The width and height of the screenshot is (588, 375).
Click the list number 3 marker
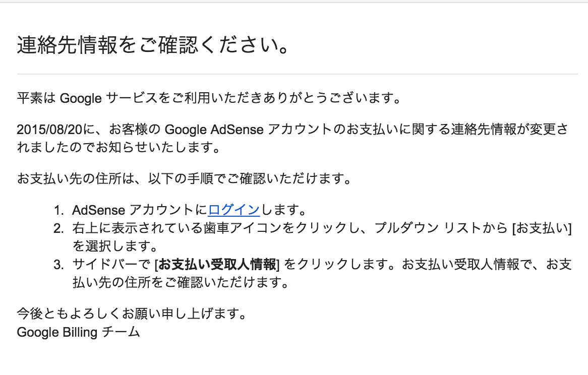59,265
